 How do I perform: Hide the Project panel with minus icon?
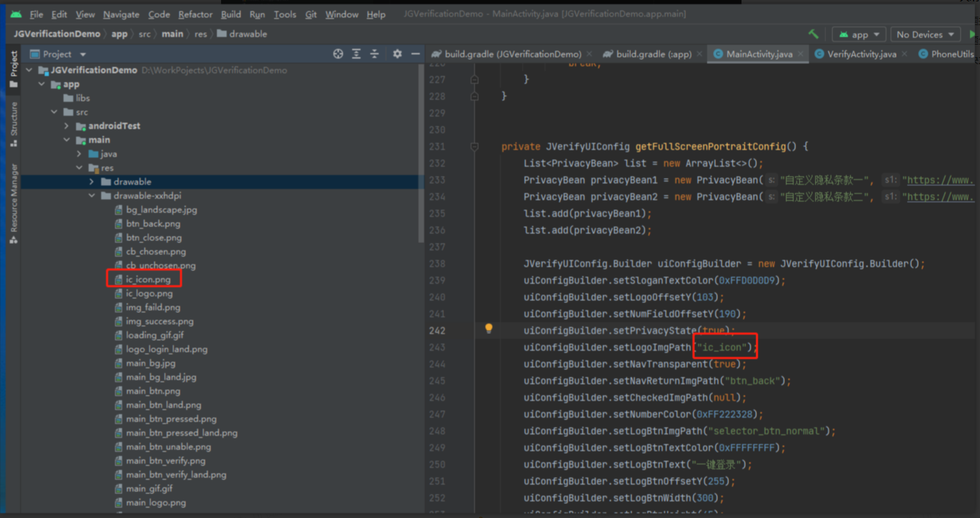(x=416, y=54)
